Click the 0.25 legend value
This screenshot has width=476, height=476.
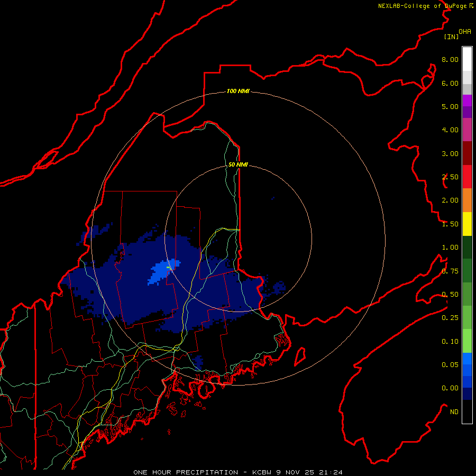(450, 318)
